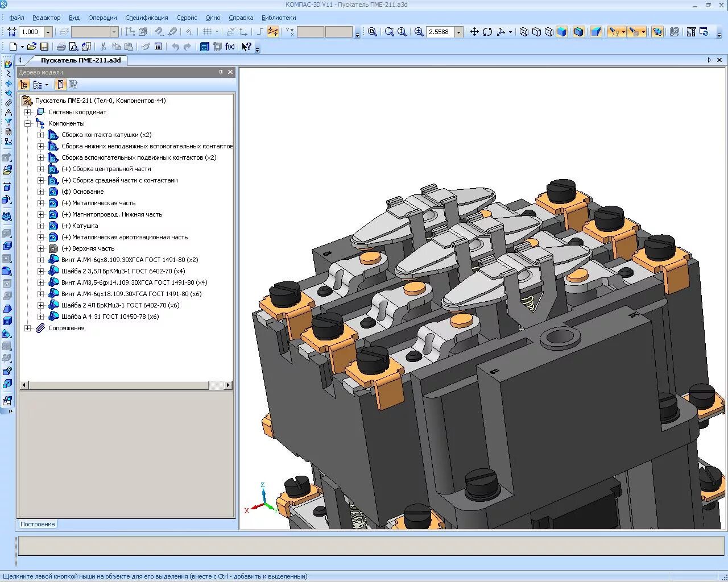Print the document
Viewport: 728px width, 582px height.
[x=61, y=47]
